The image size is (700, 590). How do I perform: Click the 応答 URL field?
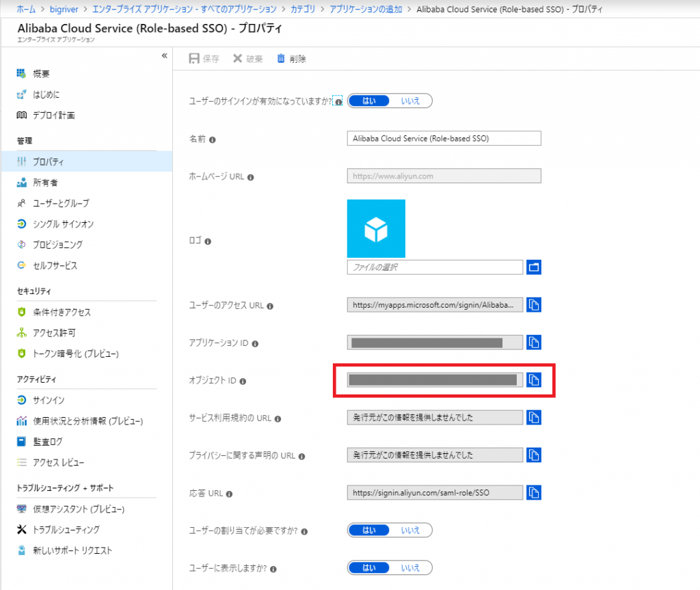click(435, 493)
